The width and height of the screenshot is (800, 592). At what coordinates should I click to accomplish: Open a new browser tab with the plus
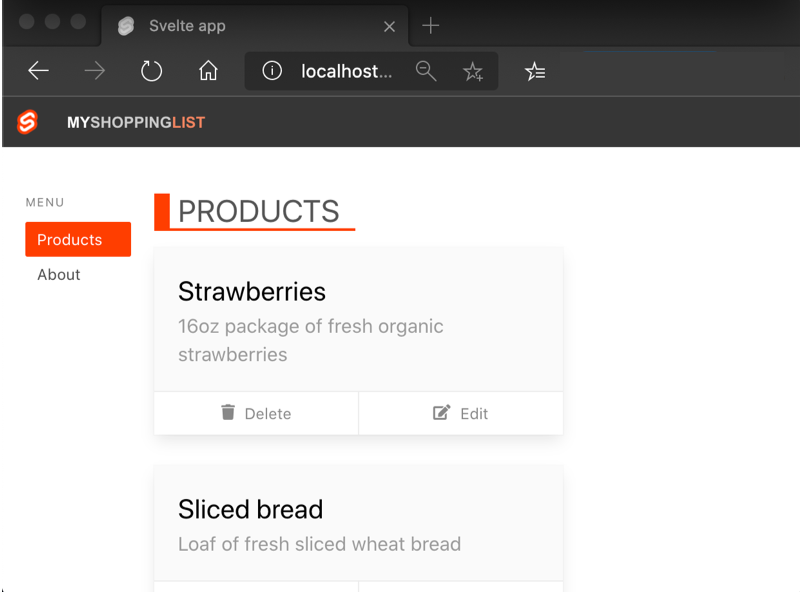[430, 25]
